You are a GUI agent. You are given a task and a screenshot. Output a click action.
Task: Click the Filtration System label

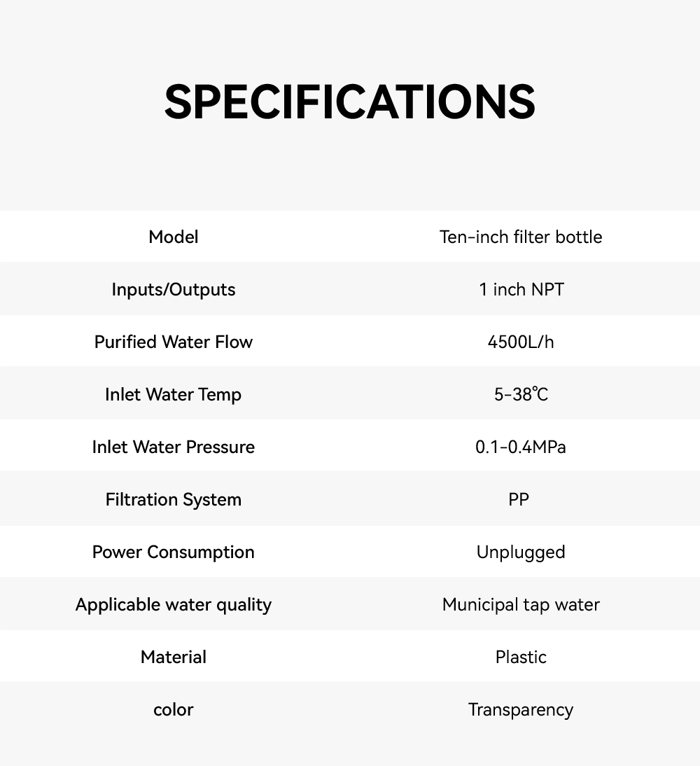pyautogui.click(x=174, y=500)
